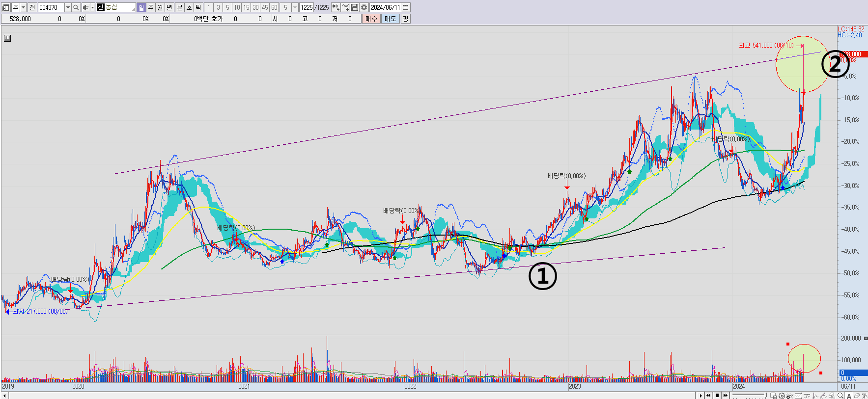
Task: Choose the 15 interval preset
Action: [246, 7]
